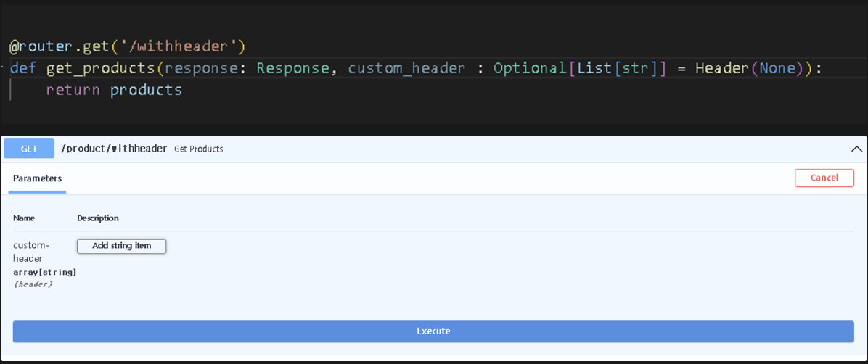
Task: Collapse the endpoint with the chevron arrow
Action: point(856,149)
